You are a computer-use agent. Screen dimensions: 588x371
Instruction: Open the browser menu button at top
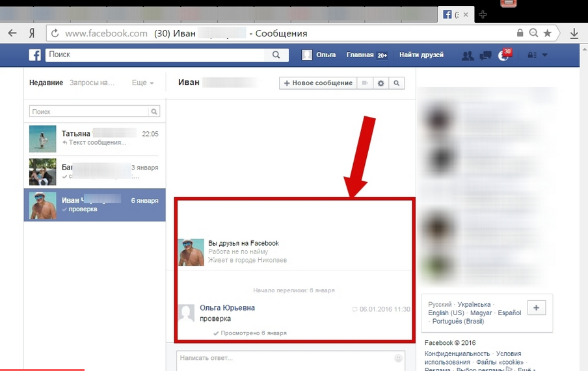[509, 3]
